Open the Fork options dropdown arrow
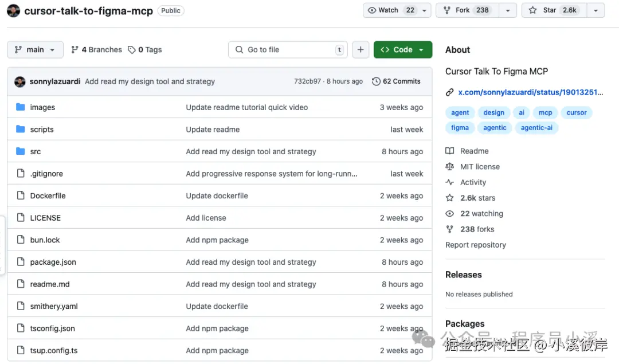This screenshot has width=619, height=364. coord(508,10)
